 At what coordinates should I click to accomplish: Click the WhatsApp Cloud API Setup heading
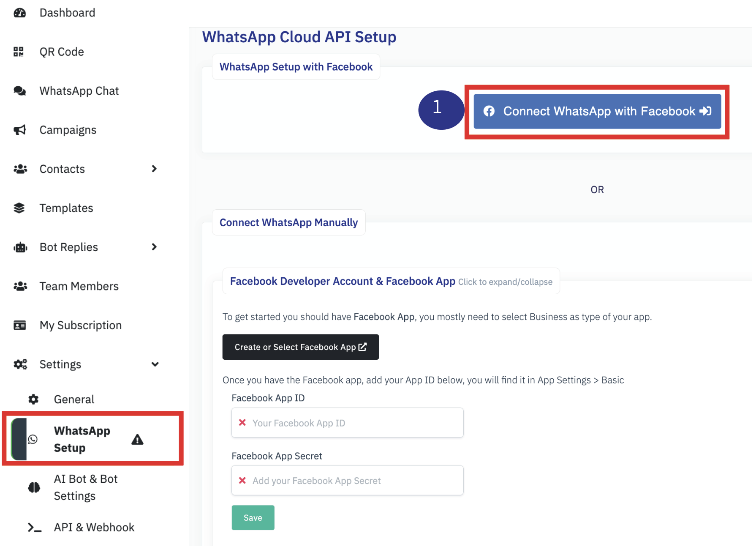click(299, 37)
